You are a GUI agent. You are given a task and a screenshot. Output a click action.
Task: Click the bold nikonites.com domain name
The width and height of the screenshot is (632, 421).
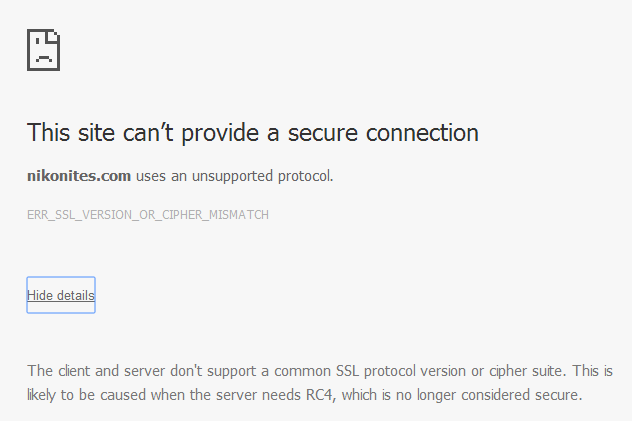click(79, 176)
